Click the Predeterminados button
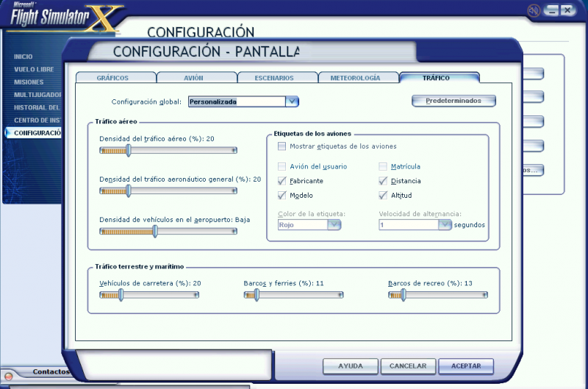The width and height of the screenshot is (588, 389). click(453, 101)
